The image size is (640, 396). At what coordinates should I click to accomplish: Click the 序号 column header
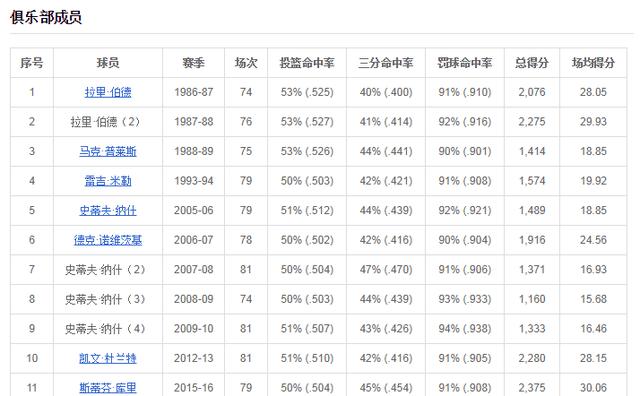pyautogui.click(x=32, y=63)
